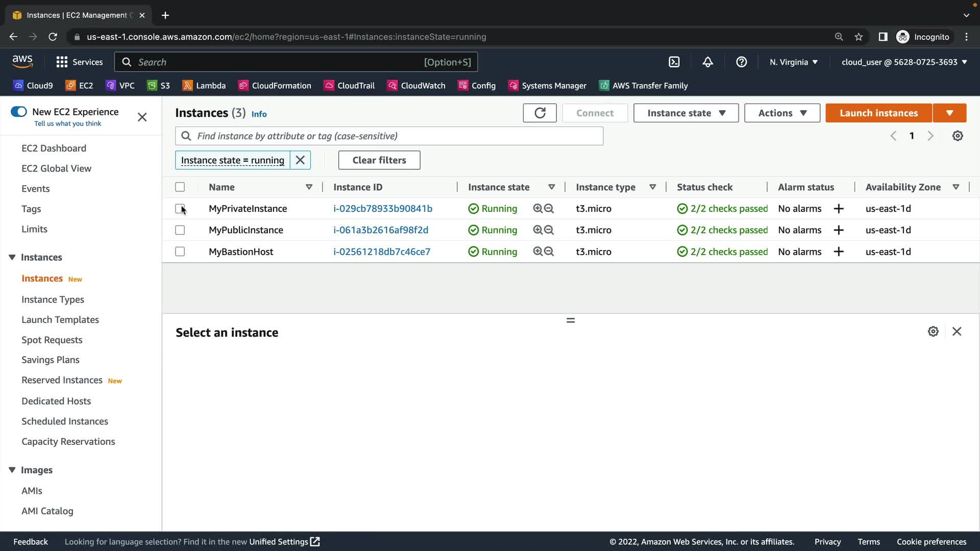Click the Lambda shortcut in favorites bar
Image resolution: width=980 pixels, height=551 pixels.
204,86
